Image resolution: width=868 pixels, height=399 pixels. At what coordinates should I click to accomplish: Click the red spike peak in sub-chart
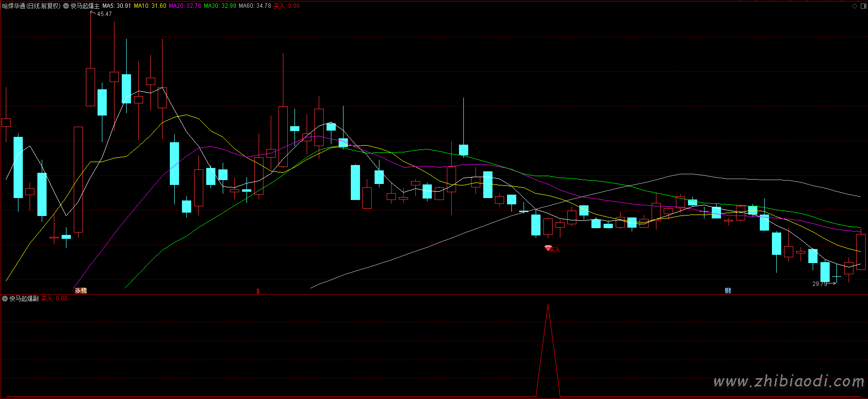click(548, 307)
